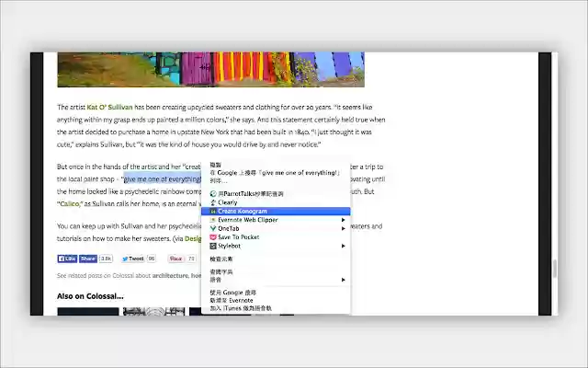Choose the print entry ending with an ellipsis
This screenshot has width=588, height=368.
pos(276,180)
